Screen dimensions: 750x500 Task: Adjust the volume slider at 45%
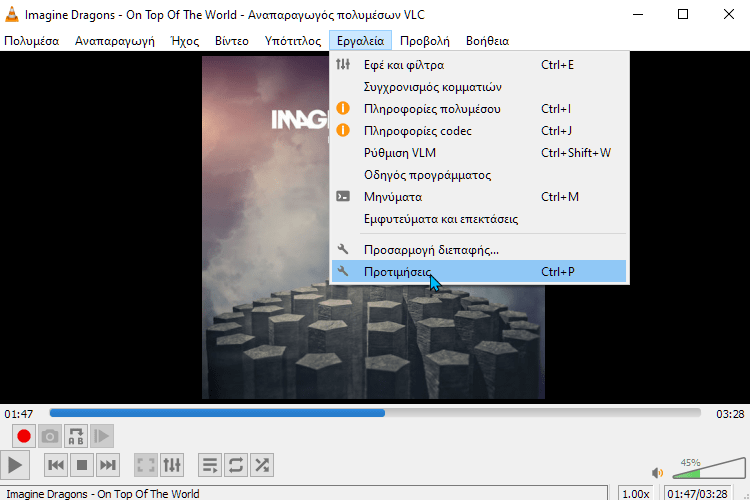tap(709, 468)
